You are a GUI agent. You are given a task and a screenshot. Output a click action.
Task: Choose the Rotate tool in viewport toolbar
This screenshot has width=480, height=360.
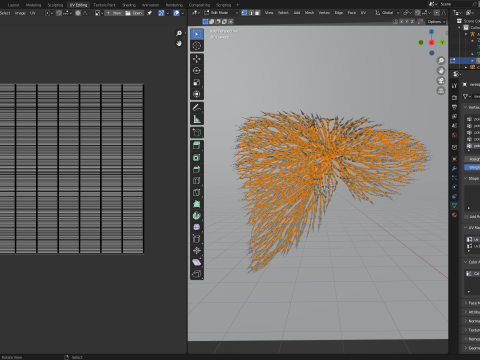tap(197, 71)
